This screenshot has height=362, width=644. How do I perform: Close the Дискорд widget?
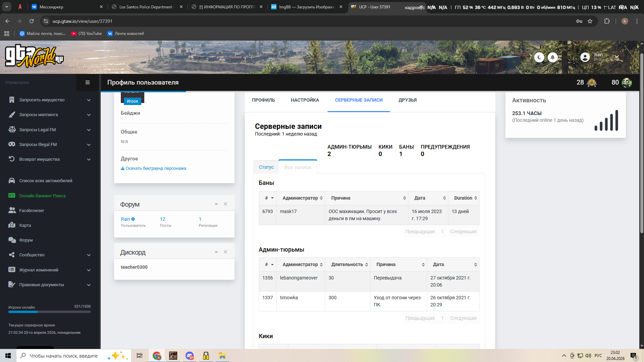[226, 252]
